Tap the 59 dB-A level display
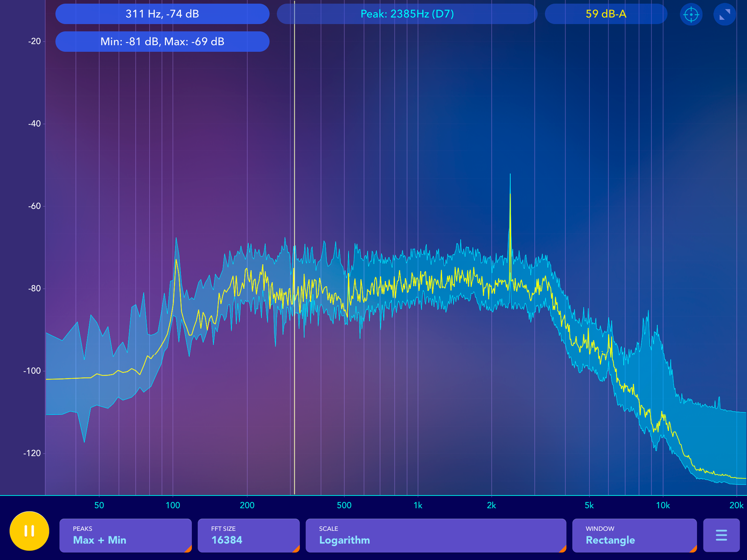 point(606,14)
